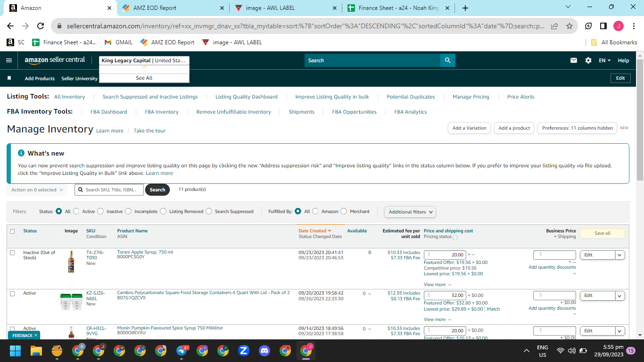The width and height of the screenshot is (644, 362).
Task: Open the settings gear in Seller Central
Action: coord(588,60)
